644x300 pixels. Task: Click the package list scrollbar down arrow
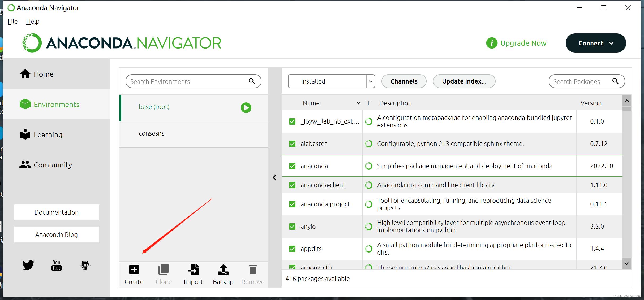click(x=627, y=264)
